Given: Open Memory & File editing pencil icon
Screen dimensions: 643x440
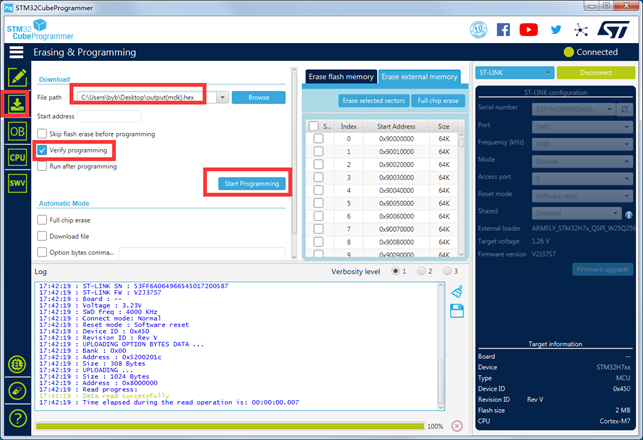Looking at the screenshot, I should pos(17,77).
